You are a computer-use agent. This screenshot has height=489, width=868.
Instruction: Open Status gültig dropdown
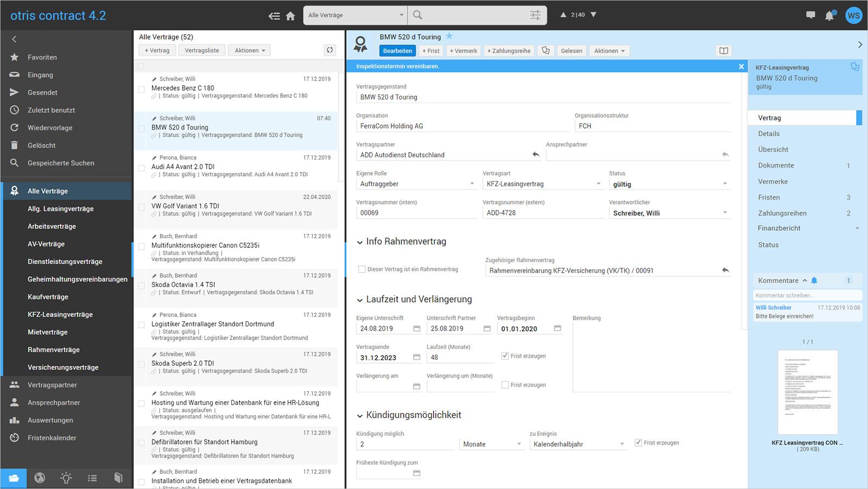pos(670,184)
